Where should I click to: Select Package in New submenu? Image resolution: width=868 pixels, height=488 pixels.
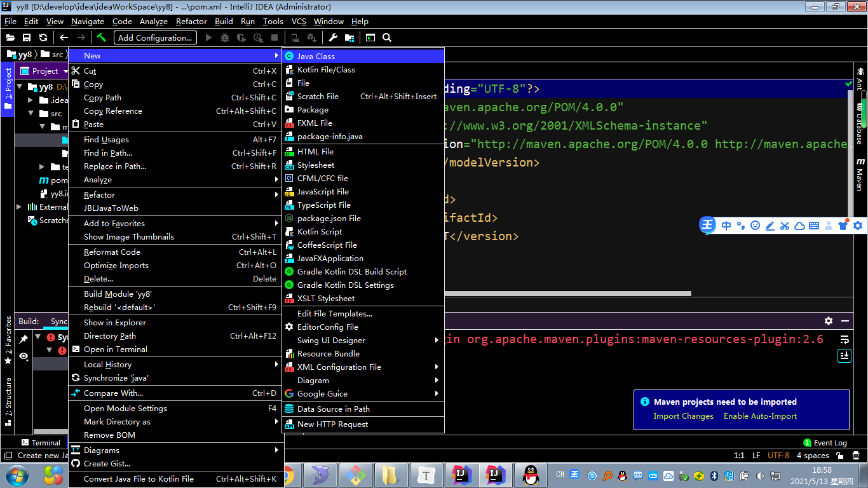point(363,109)
